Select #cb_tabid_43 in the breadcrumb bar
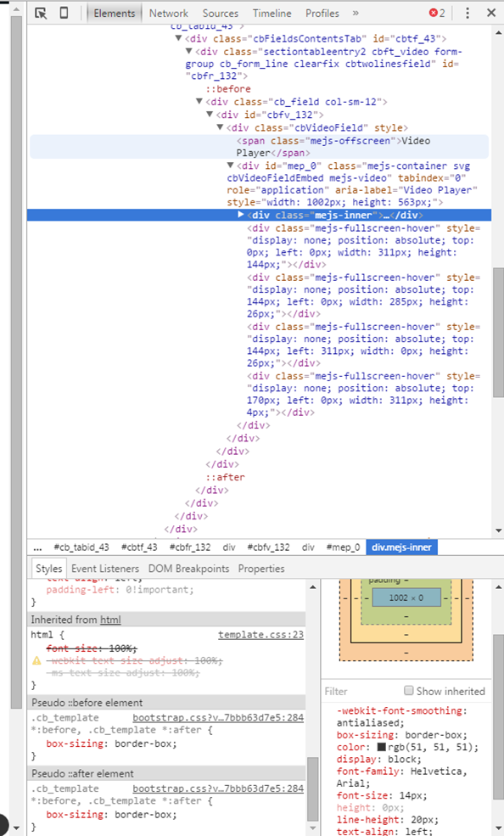Image resolution: width=504 pixels, height=836 pixels. 81,547
